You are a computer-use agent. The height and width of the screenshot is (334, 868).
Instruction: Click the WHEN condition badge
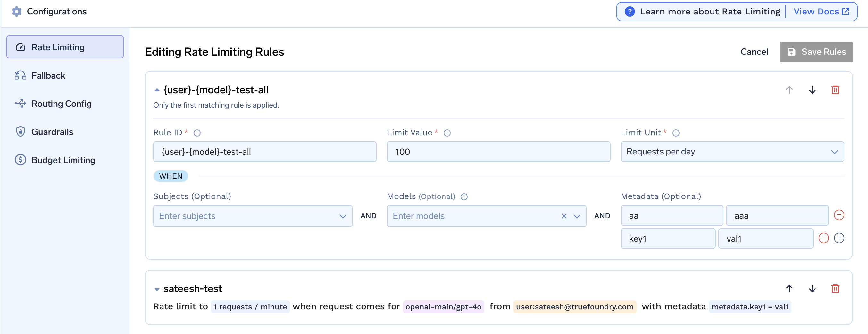[171, 176]
